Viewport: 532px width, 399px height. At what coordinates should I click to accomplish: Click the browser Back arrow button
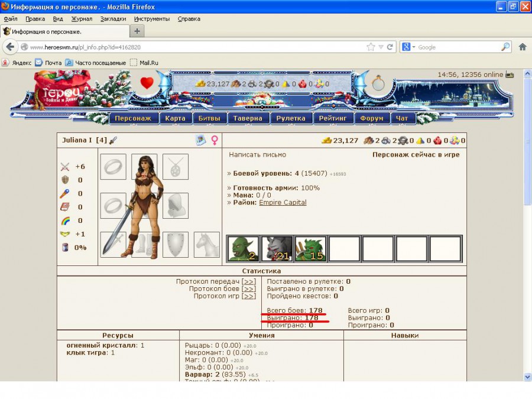coord(10,47)
